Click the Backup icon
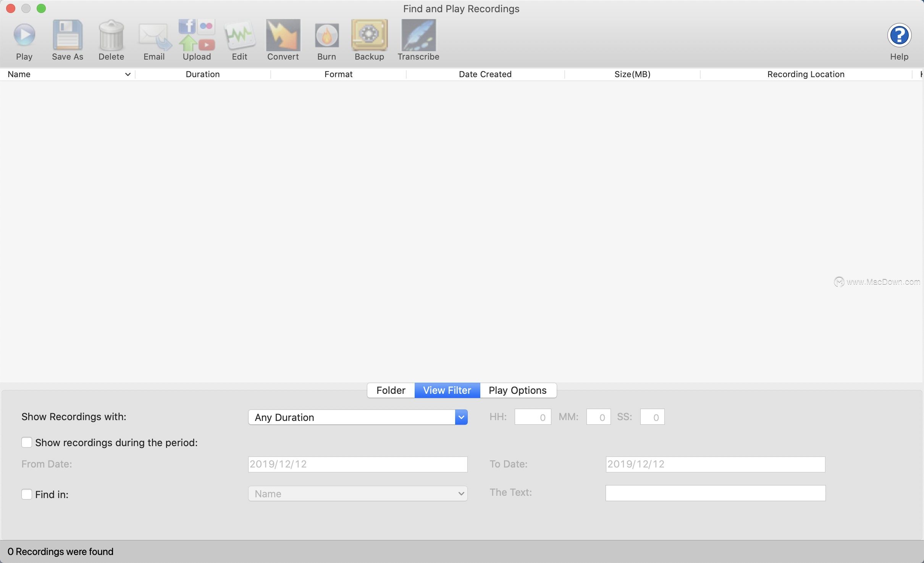Viewport: 924px width, 563px height. pos(369,35)
